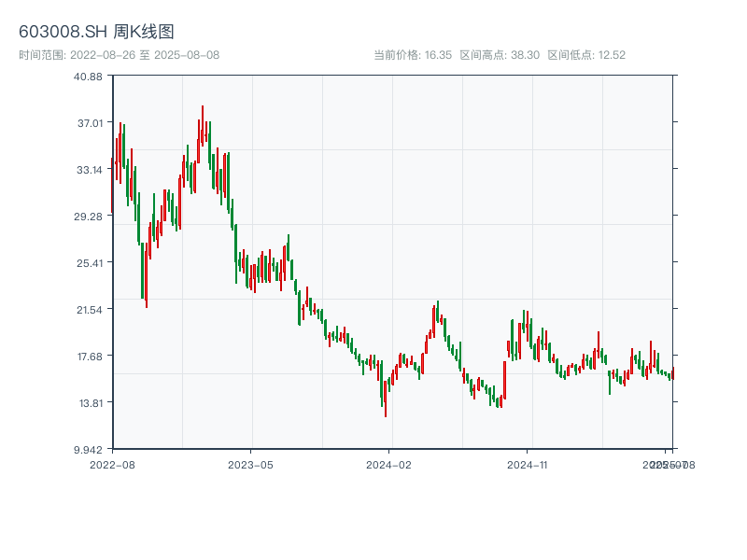The height and width of the screenshot is (560, 747).
Task: Click the 9.942 y-axis price label
Action: tap(88, 449)
